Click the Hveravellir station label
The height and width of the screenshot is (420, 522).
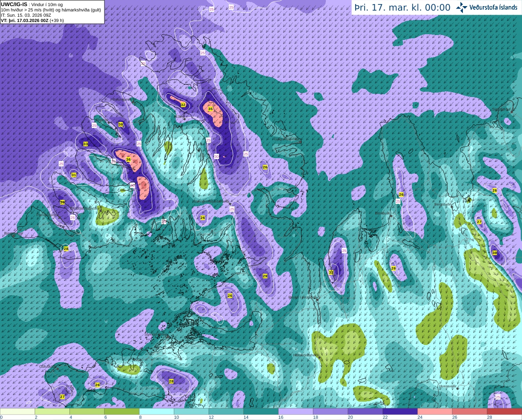tap(447, 386)
